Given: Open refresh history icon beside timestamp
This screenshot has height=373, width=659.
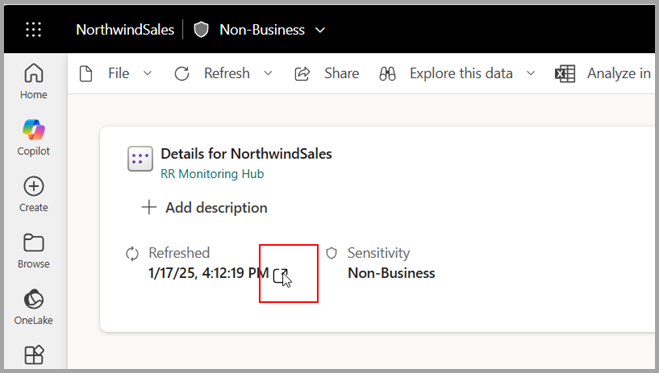Looking at the screenshot, I should point(280,276).
